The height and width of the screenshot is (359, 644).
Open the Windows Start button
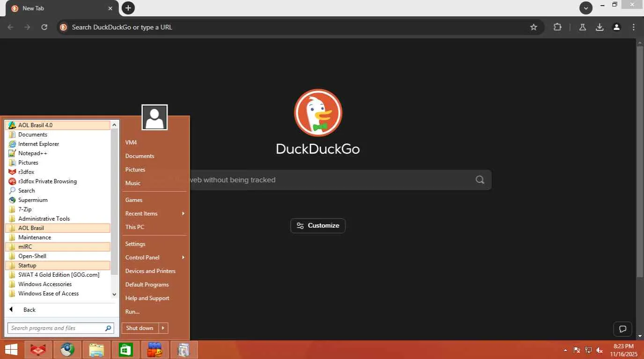pos(11,350)
